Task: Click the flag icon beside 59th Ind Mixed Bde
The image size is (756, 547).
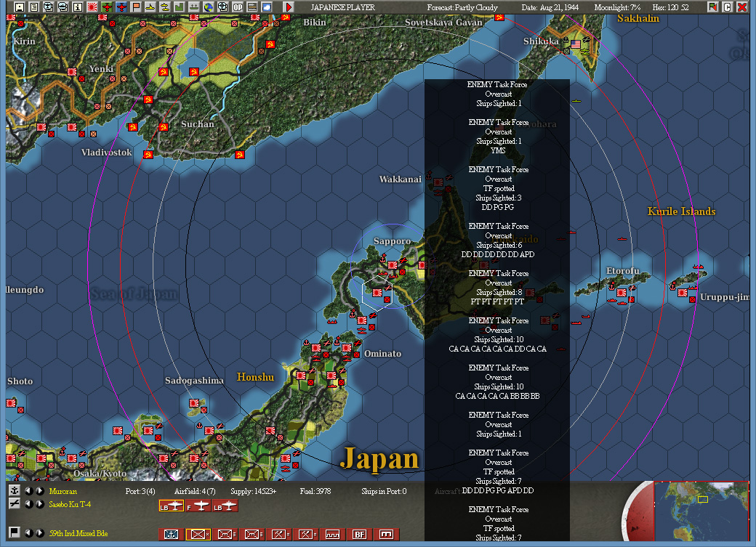Action: click(x=14, y=532)
